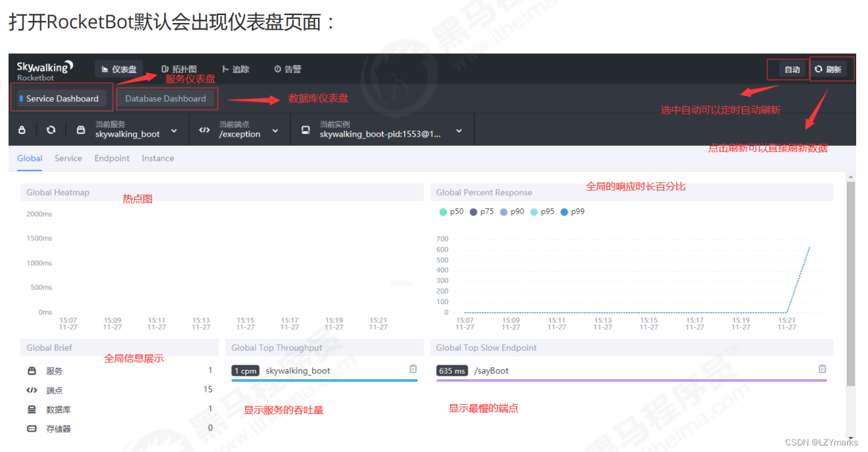This screenshot has width=868, height=452.
Task: Expand the 当前实例 instance dropdown
Action: click(x=391, y=129)
